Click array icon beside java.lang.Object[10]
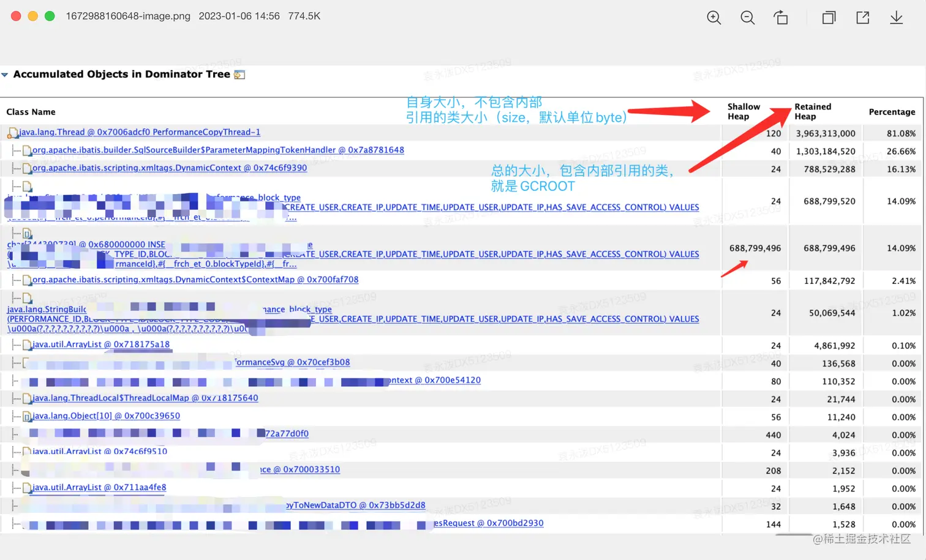The width and height of the screenshot is (926, 560). click(x=27, y=416)
